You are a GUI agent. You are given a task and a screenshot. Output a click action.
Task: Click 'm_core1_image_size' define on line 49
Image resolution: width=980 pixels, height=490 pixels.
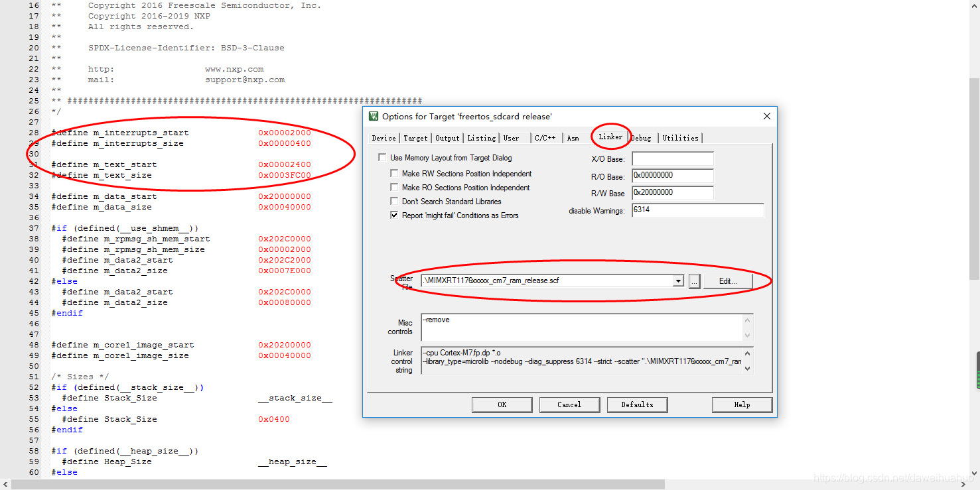(120, 355)
